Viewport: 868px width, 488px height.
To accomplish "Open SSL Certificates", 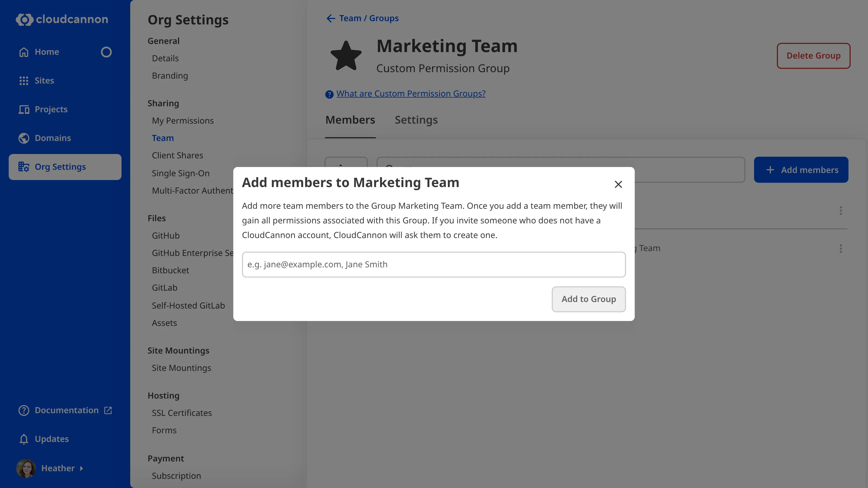I will (182, 413).
